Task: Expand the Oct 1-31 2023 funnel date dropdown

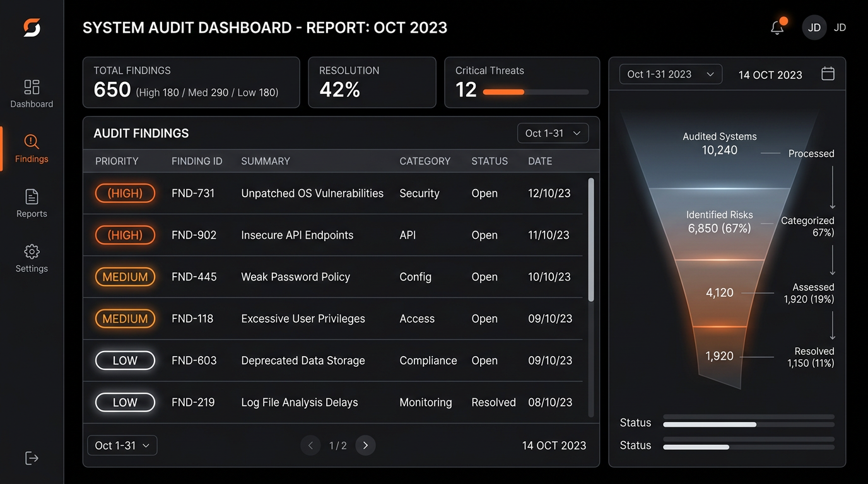Action: (x=670, y=74)
